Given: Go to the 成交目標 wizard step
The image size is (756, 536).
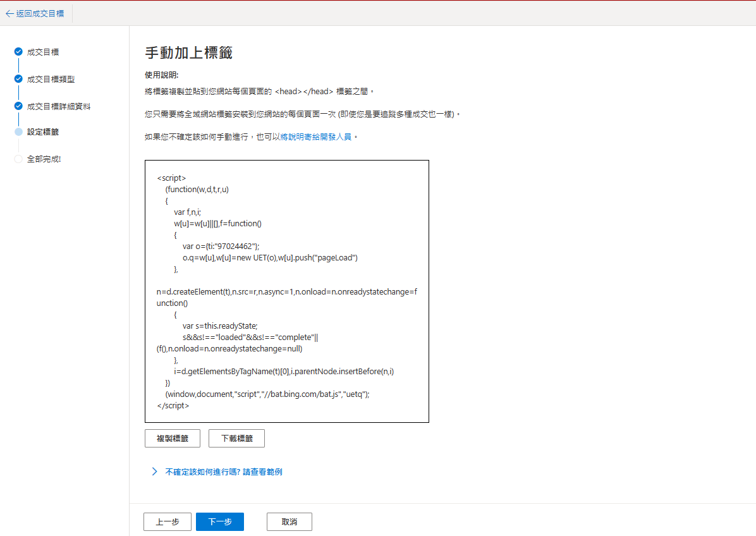Looking at the screenshot, I should tap(43, 52).
